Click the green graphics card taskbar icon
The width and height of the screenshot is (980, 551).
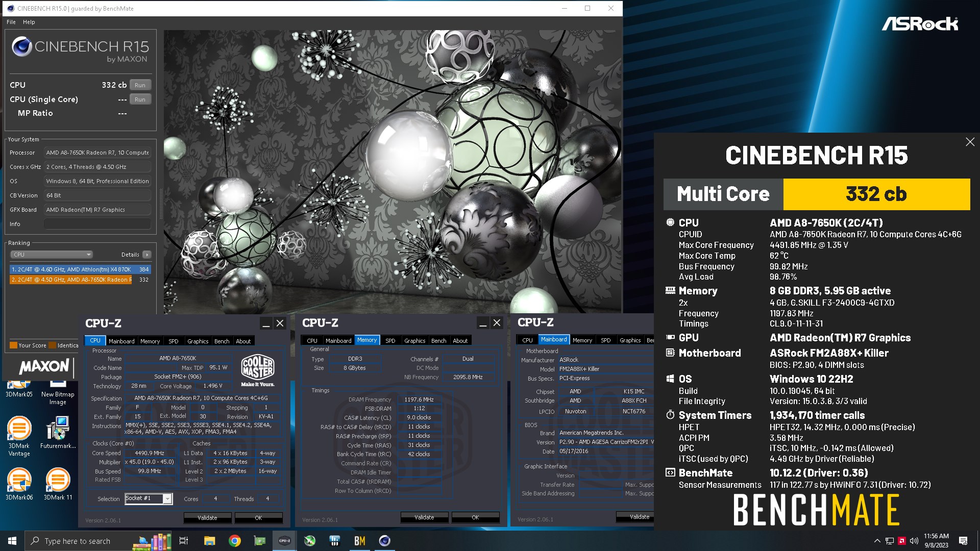(260, 541)
